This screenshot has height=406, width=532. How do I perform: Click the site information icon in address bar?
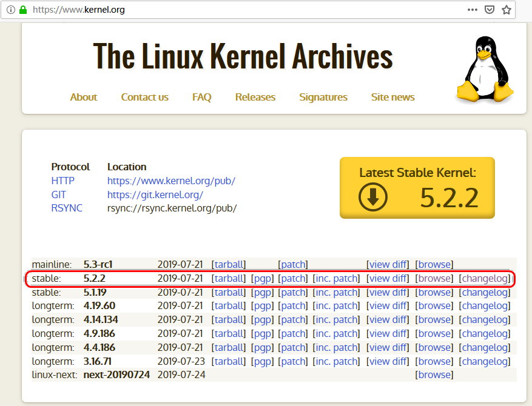tap(11, 10)
